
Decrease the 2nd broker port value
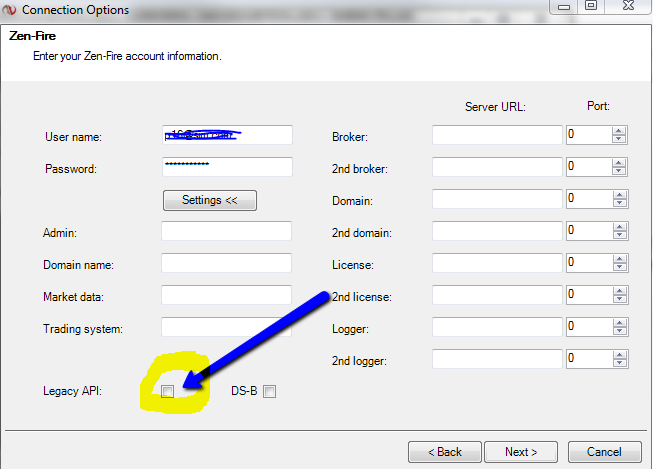point(619,171)
